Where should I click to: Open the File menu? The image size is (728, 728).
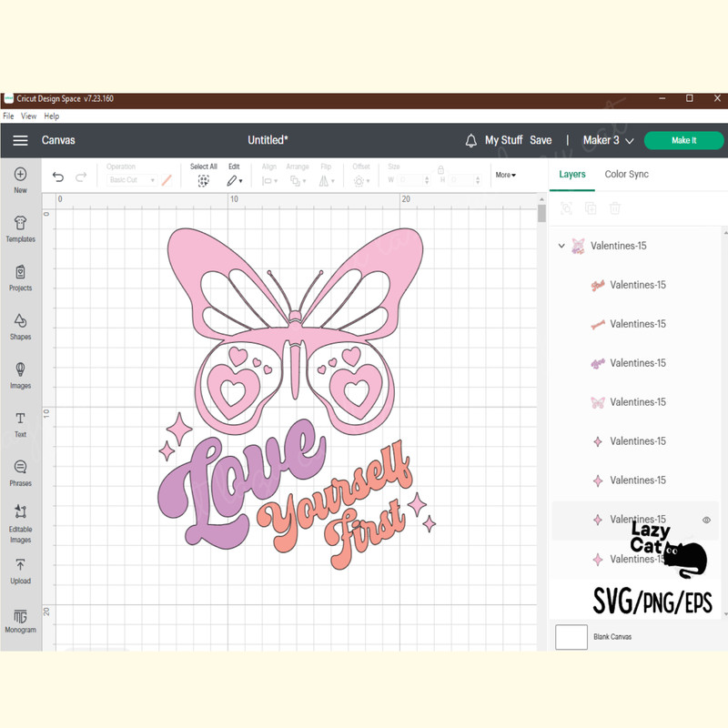coord(8,116)
